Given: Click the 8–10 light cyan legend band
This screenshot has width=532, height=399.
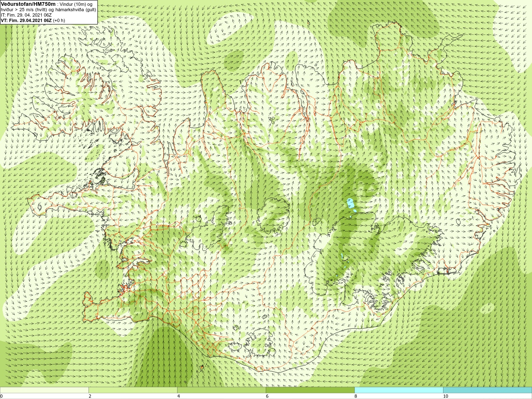Looking at the screenshot, I should click(399, 390).
